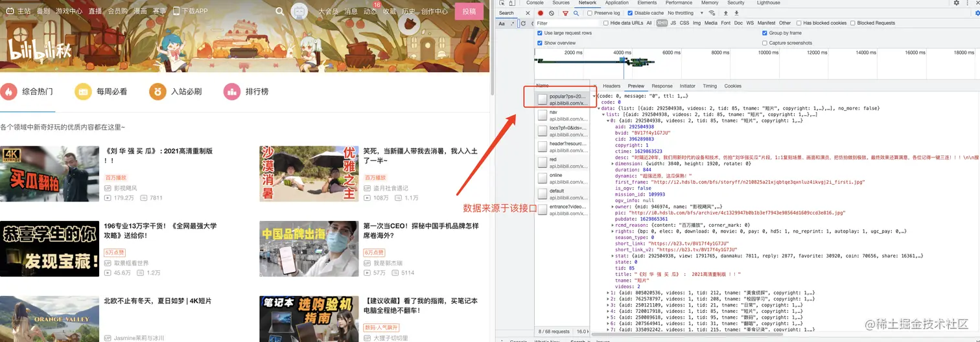Expand the stat object in preview
The image size is (980, 342).
pos(612,256)
